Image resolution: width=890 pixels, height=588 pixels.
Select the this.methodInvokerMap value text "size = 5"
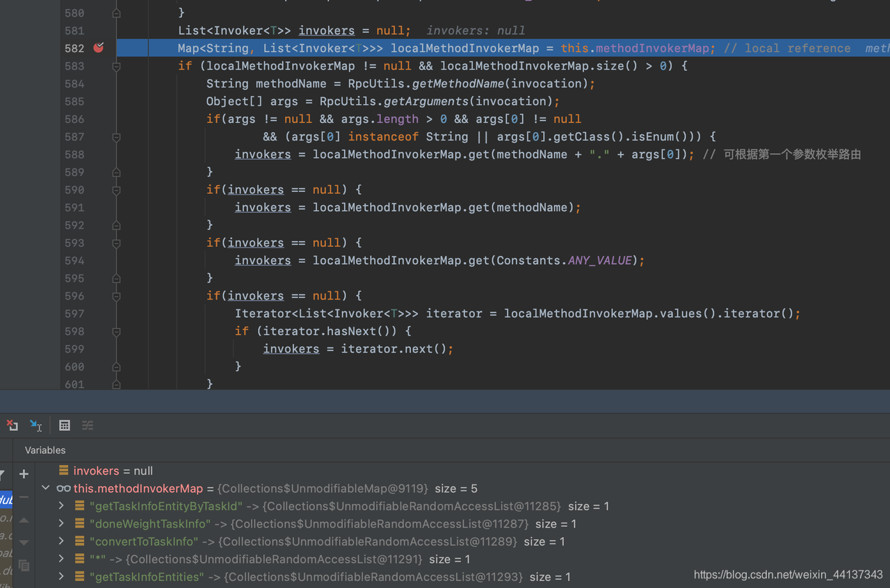coord(456,489)
